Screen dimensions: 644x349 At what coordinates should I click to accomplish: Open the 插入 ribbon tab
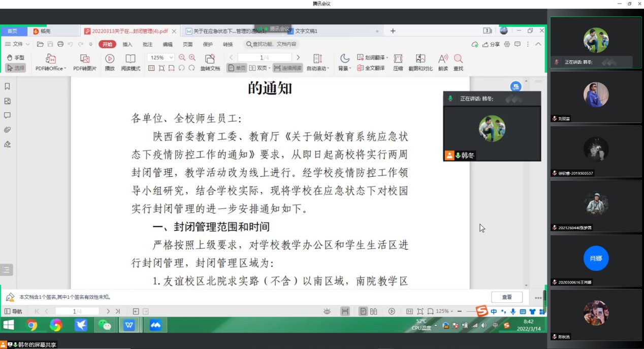click(127, 44)
